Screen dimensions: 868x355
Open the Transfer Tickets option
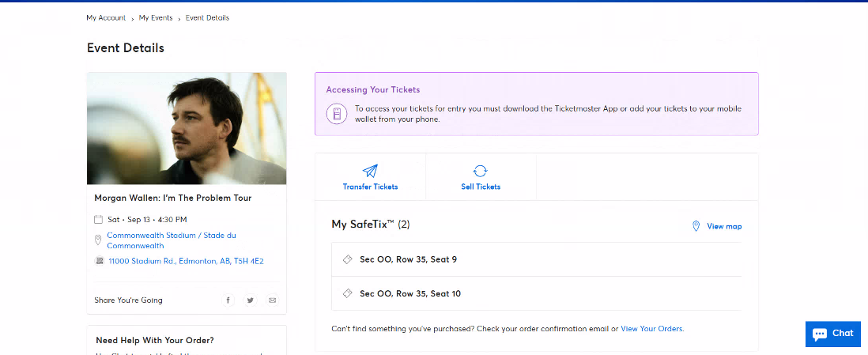point(370,176)
